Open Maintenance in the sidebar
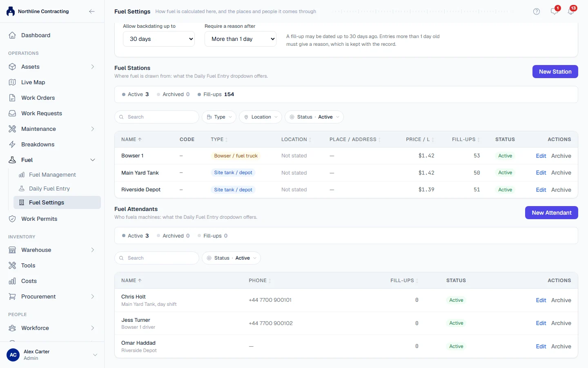 pos(52,129)
